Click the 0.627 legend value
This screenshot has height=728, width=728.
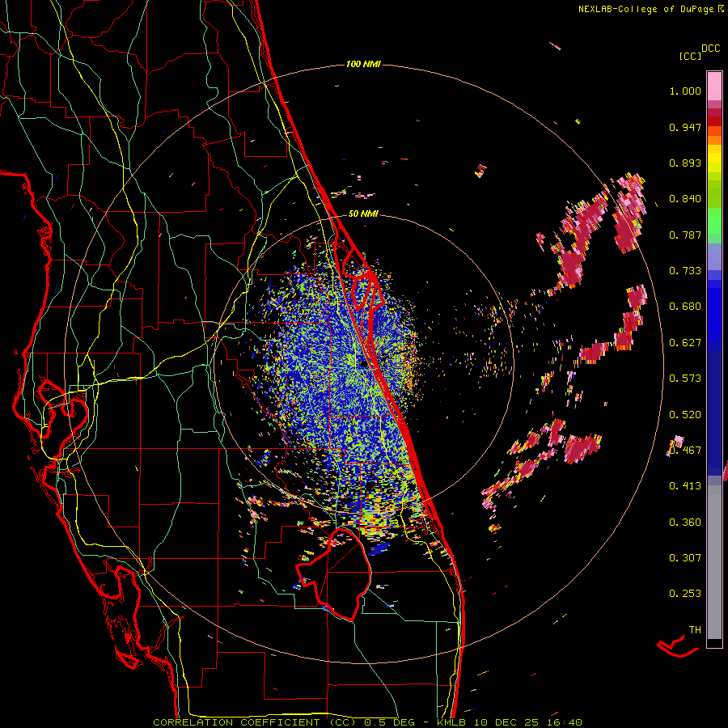[685, 343]
